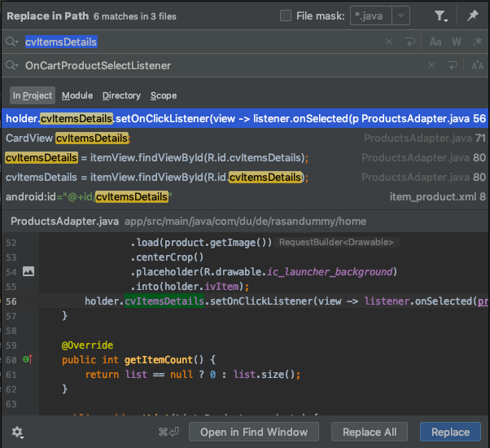Open search history magnifier in the find field
This screenshot has width=490, height=448.
(12, 42)
